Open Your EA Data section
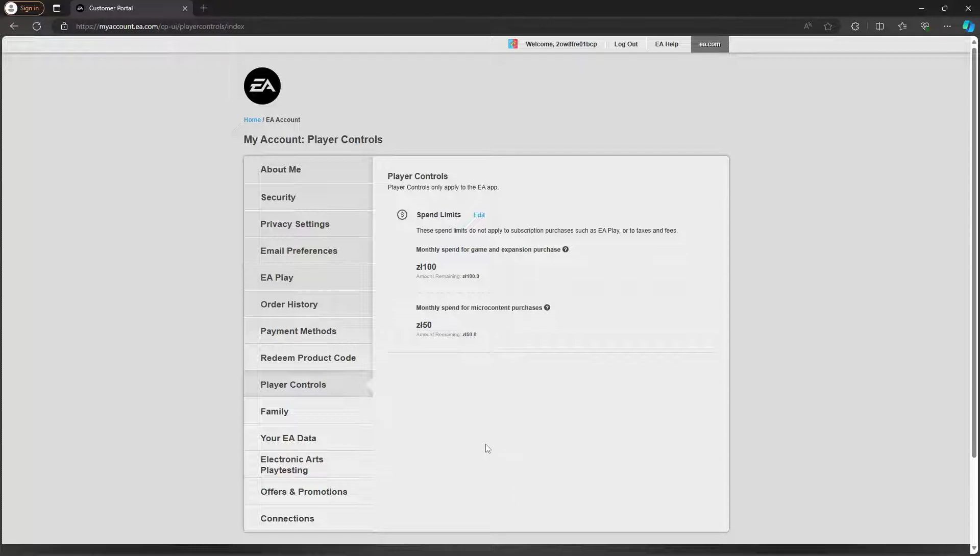Screen dimensions: 980x556 (x=308, y=438)
